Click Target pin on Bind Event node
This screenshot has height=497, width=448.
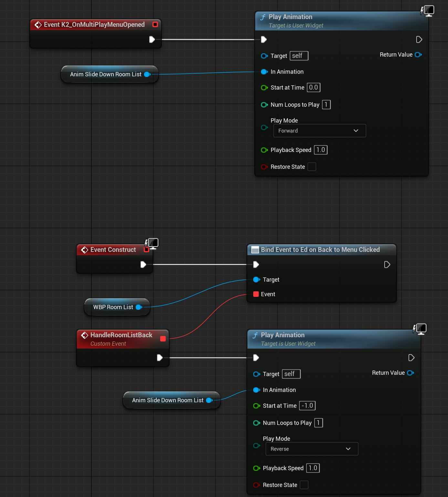coord(256,280)
